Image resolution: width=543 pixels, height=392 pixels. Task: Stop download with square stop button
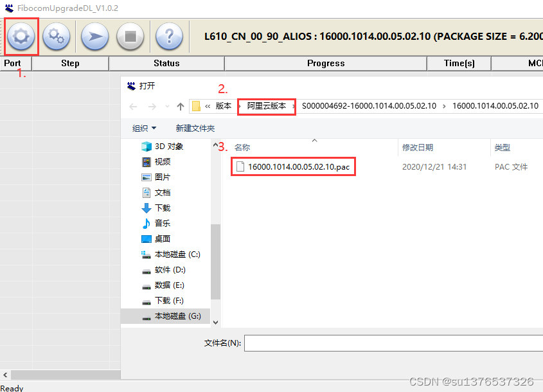coord(130,36)
